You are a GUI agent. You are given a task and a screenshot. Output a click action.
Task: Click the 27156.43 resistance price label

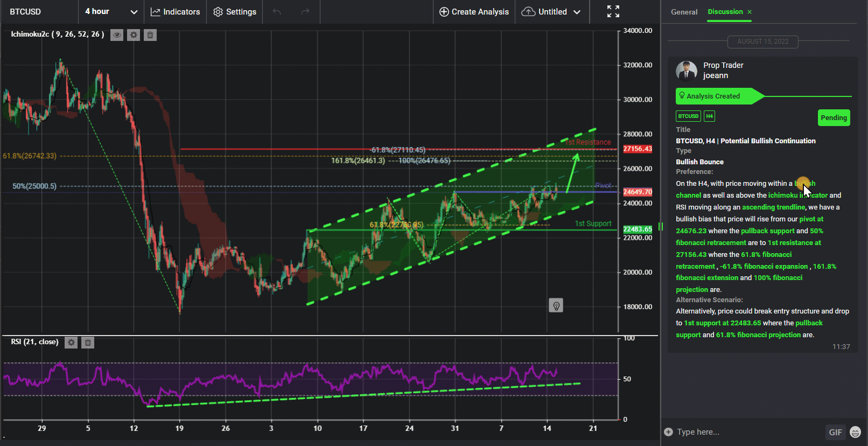[638, 149]
